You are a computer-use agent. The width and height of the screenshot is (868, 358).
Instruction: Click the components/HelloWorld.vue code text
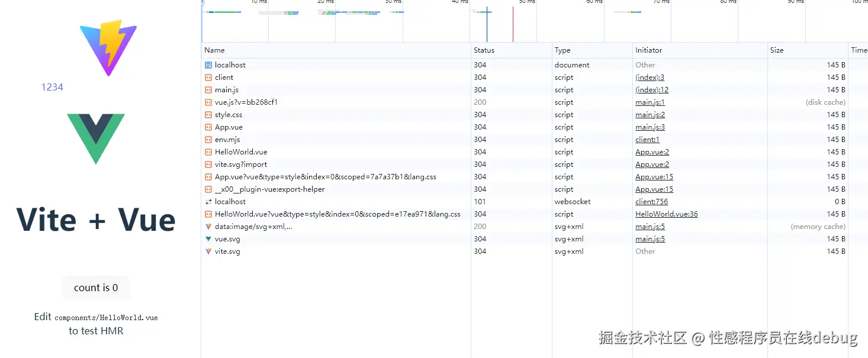click(x=106, y=318)
